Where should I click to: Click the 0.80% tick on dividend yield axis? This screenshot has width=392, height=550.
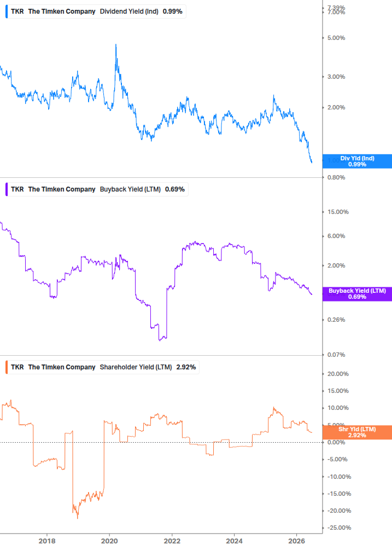tap(336, 177)
